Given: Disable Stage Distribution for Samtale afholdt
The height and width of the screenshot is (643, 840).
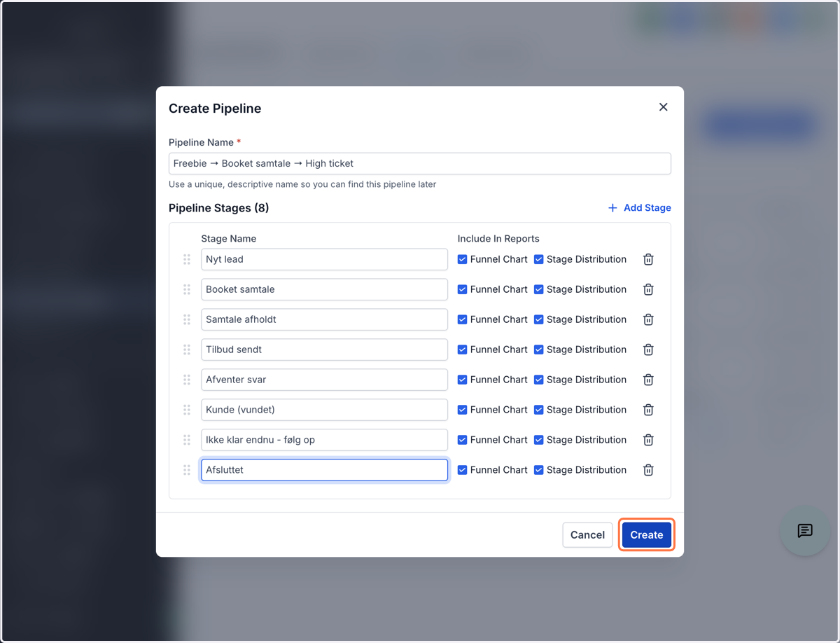Looking at the screenshot, I should (x=538, y=319).
